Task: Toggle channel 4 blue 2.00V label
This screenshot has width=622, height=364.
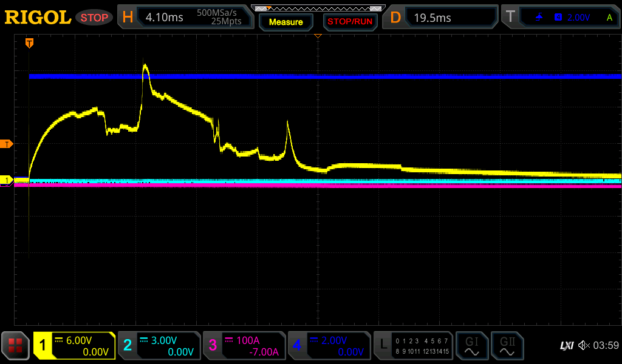Action: tap(329, 346)
